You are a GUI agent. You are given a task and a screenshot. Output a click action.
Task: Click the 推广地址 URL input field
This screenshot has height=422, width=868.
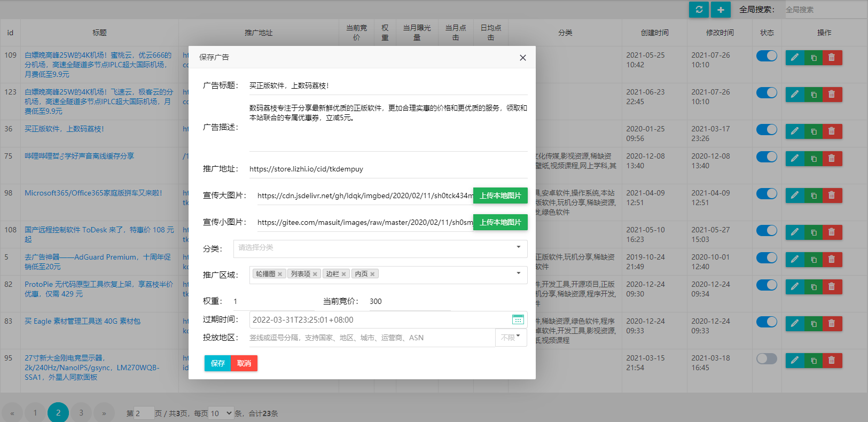(x=387, y=169)
